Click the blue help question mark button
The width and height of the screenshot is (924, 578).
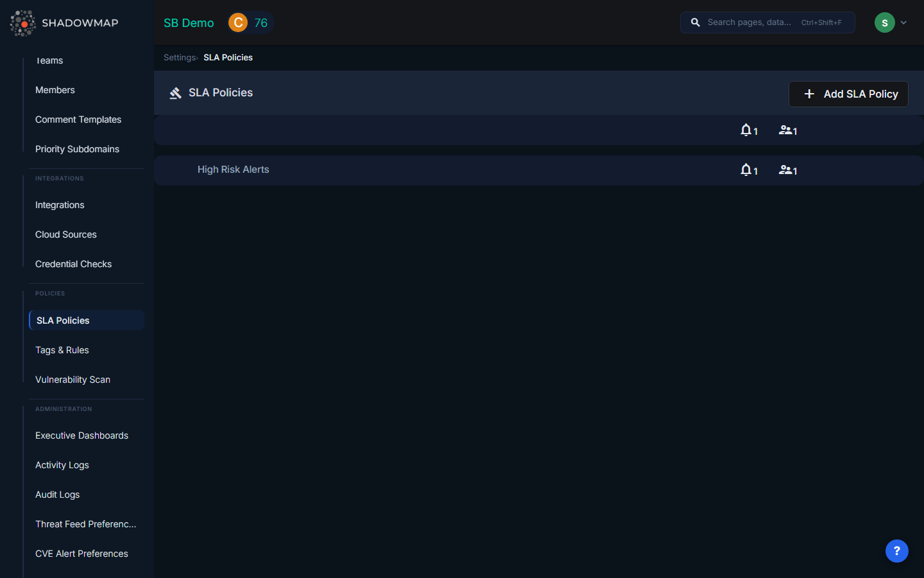click(x=896, y=551)
